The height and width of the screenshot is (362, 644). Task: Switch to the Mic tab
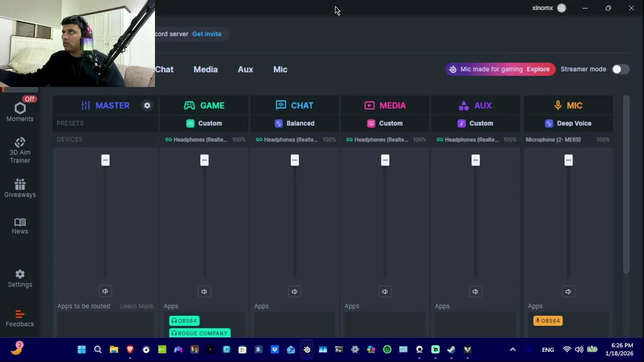[280, 69]
